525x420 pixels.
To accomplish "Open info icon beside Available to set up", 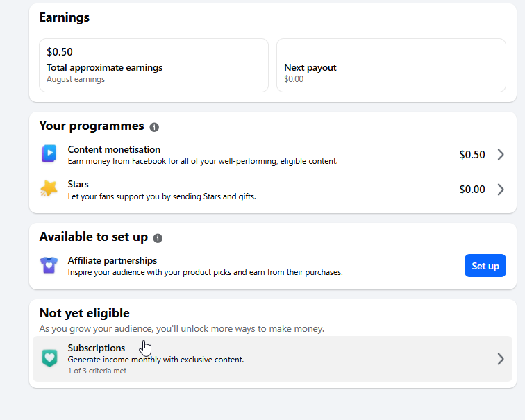I will (x=158, y=238).
